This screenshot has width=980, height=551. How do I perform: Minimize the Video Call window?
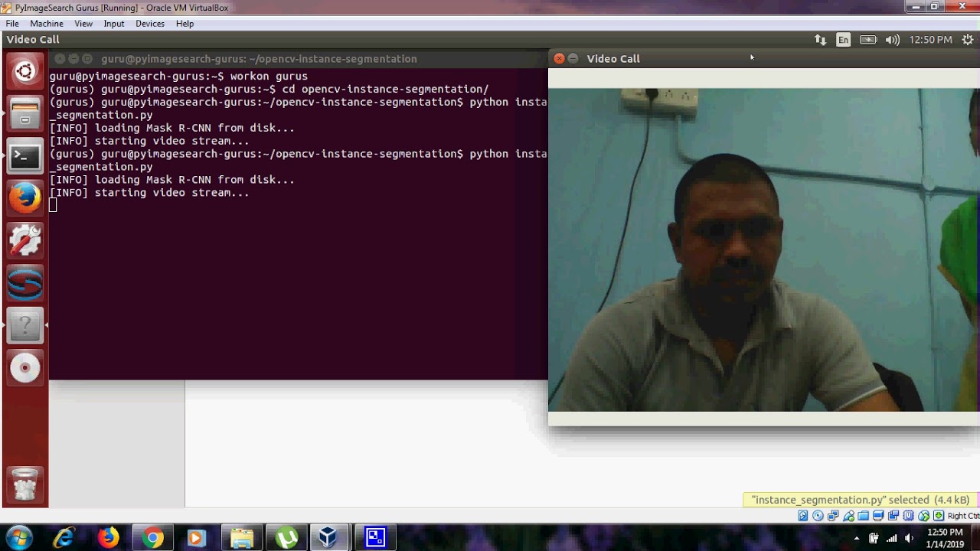(x=573, y=58)
